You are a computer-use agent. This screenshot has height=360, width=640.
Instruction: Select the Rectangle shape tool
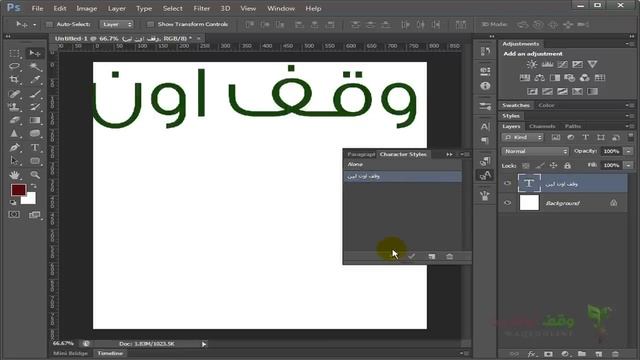[x=35, y=160]
